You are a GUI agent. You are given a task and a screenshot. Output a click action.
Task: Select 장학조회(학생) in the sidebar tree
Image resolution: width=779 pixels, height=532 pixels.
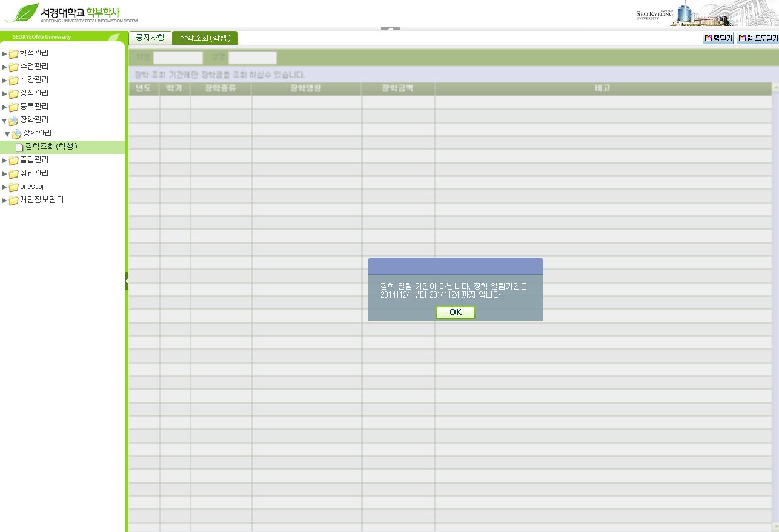(x=51, y=147)
